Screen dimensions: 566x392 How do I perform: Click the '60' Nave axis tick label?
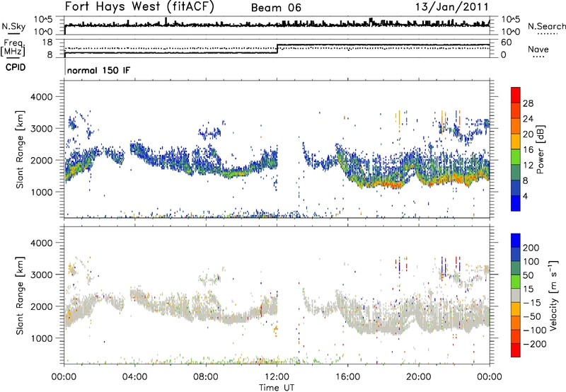click(507, 42)
